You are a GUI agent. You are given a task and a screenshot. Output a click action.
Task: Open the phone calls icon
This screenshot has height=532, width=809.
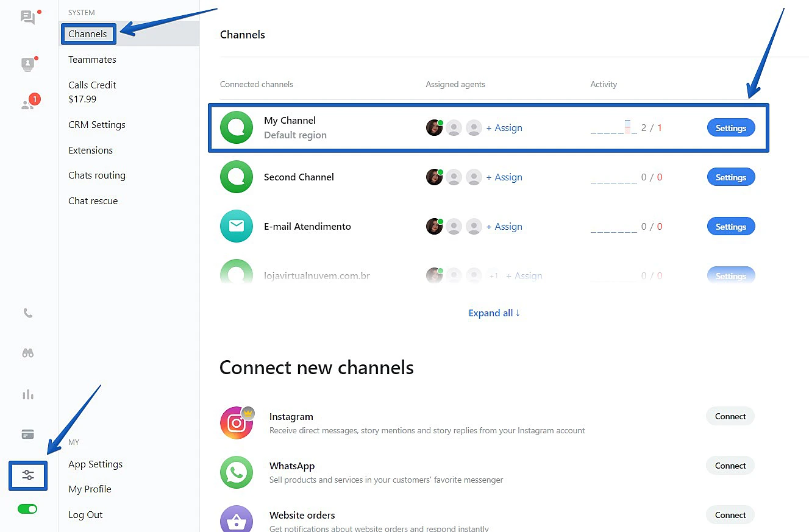tap(28, 313)
